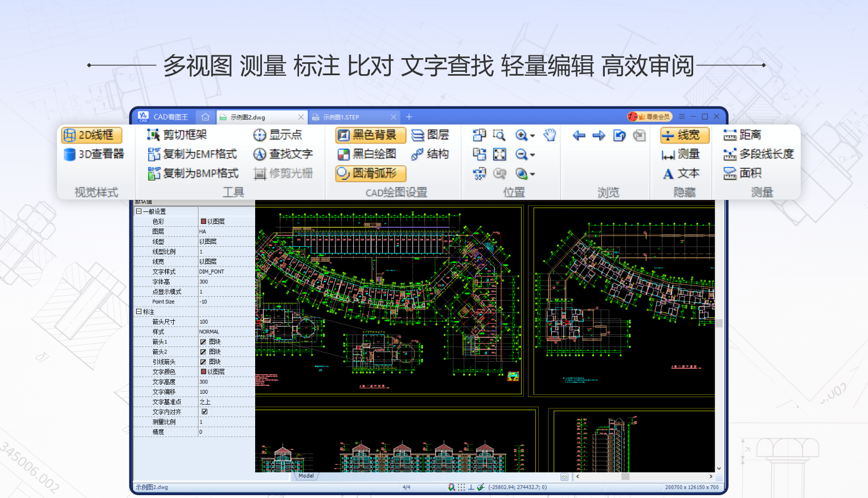
Task: Toggle the 圆滑弧形 smooth arc option
Action: (370, 173)
